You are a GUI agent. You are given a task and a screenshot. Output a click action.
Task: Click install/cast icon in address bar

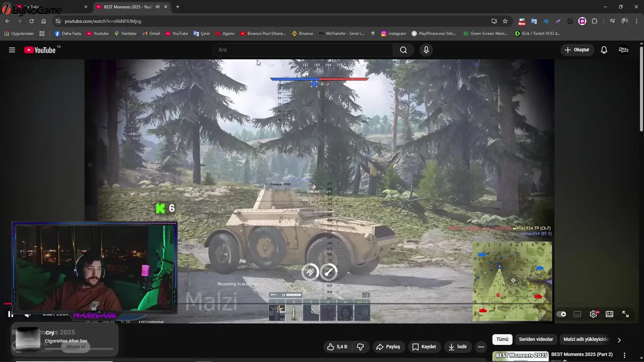tap(494, 21)
